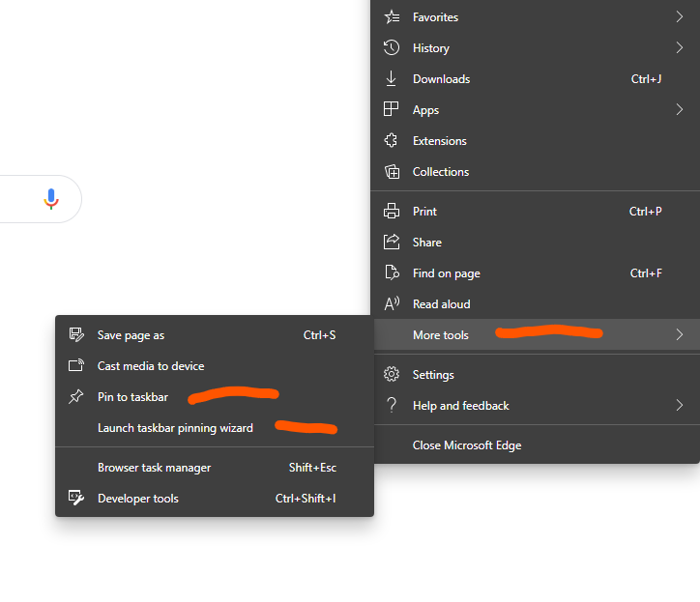Click the Ctrl+Shift+I shortcut label
This screenshot has width=700, height=602.
point(306,498)
